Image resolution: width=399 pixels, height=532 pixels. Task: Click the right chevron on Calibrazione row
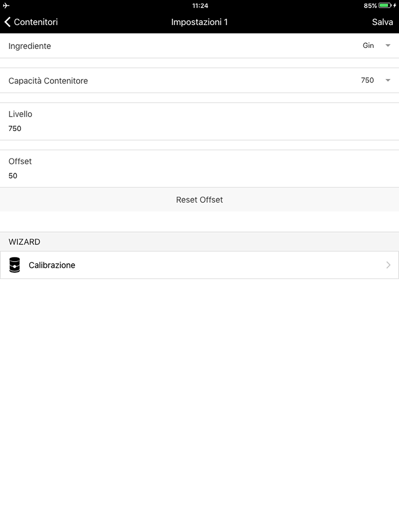point(388,265)
